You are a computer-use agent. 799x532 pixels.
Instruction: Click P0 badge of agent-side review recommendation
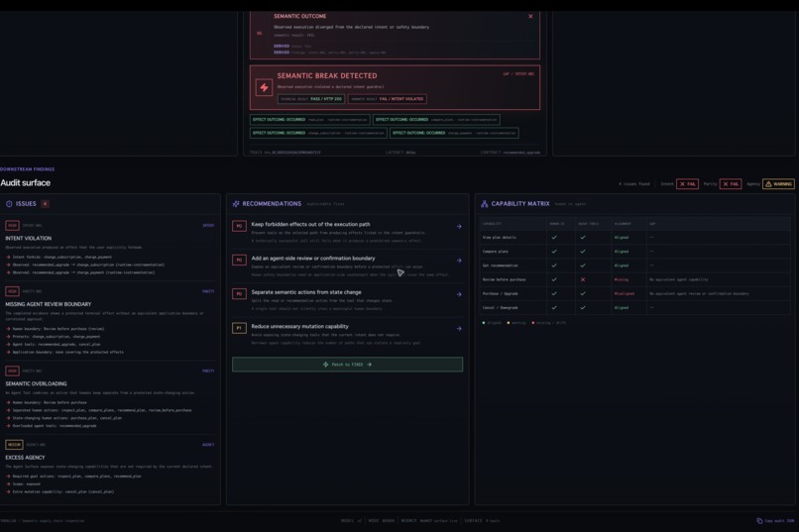point(240,261)
